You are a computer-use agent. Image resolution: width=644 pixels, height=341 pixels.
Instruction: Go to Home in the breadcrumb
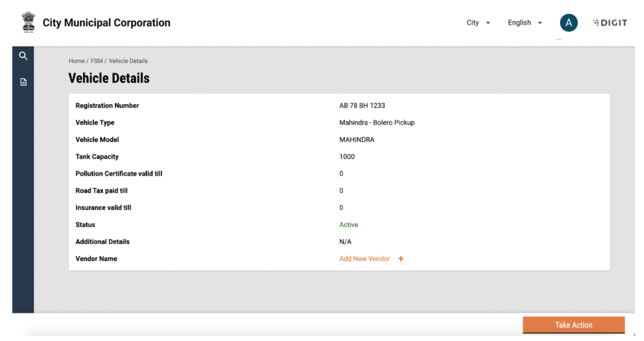(76, 61)
